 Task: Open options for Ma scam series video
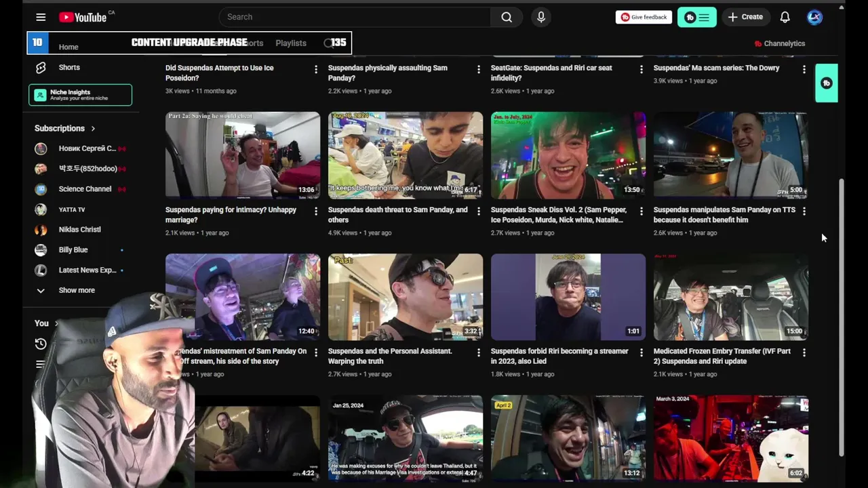[x=804, y=69]
